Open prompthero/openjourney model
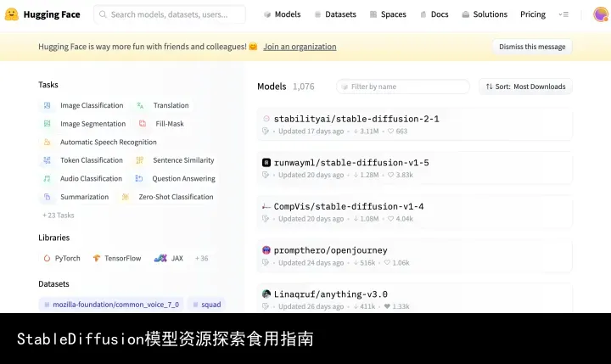611x364 pixels. point(330,250)
